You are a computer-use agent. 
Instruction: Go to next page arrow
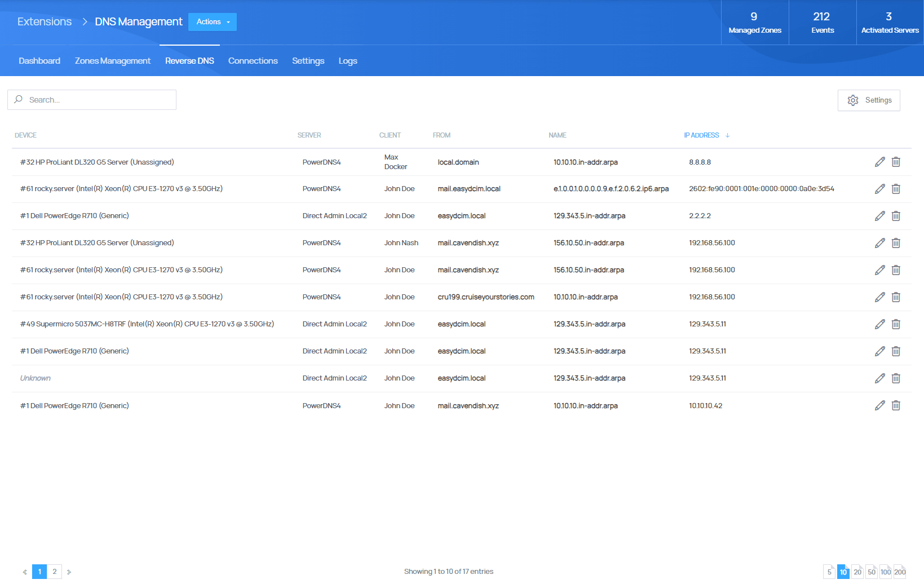pyautogui.click(x=69, y=572)
